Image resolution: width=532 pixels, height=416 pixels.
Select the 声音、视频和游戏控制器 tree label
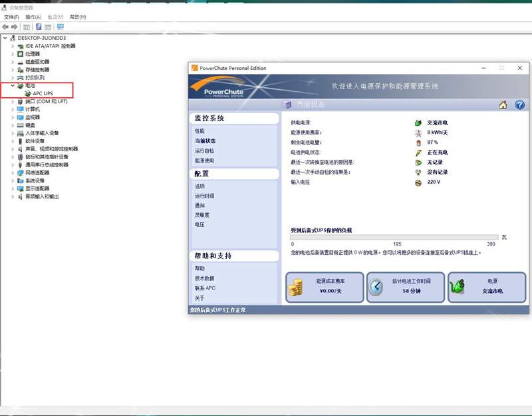[x=52, y=149]
